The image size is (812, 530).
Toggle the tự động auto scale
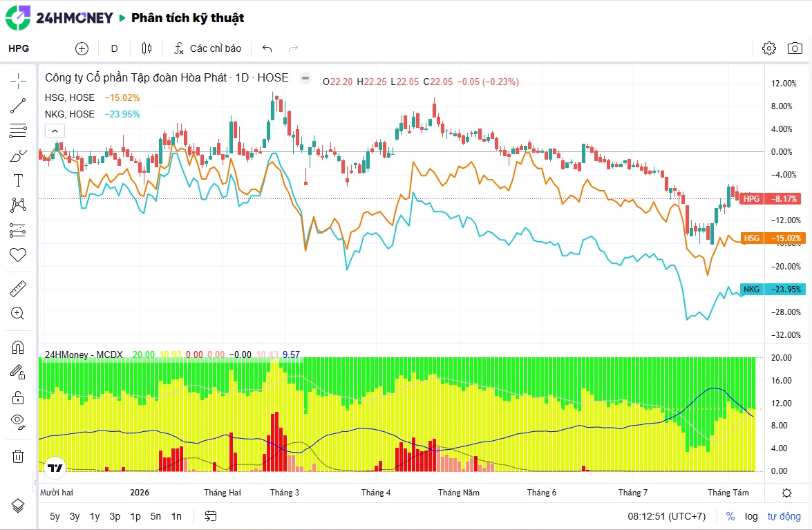click(x=784, y=517)
